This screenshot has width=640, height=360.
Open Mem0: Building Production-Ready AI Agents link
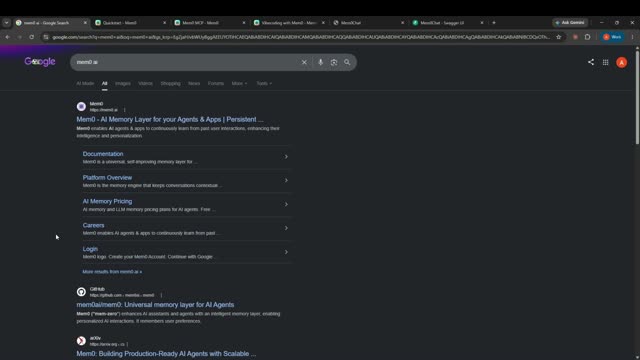166,354
